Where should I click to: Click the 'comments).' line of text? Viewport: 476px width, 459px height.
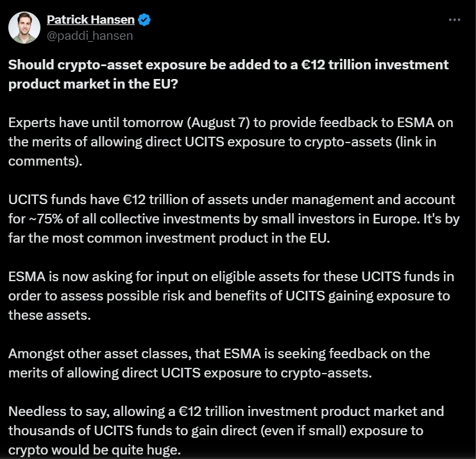coord(46,161)
